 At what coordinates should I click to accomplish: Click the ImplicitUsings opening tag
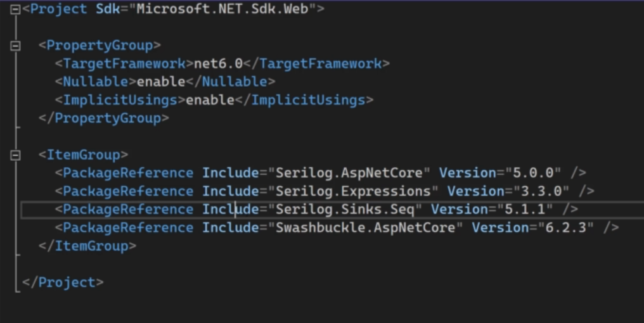point(120,100)
